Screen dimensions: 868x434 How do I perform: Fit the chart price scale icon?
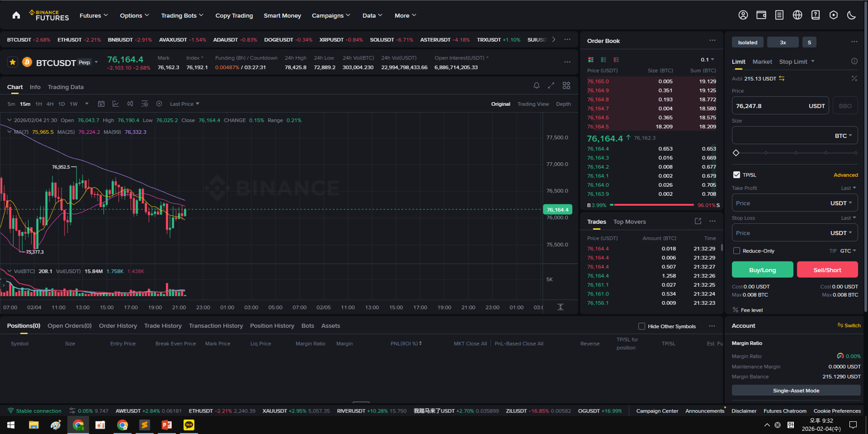(x=560, y=307)
